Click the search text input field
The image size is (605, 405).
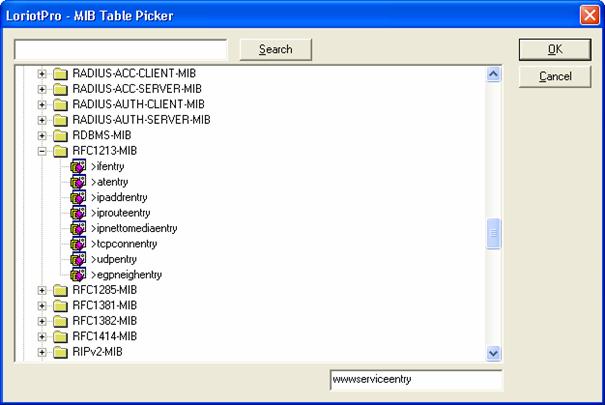(x=121, y=49)
